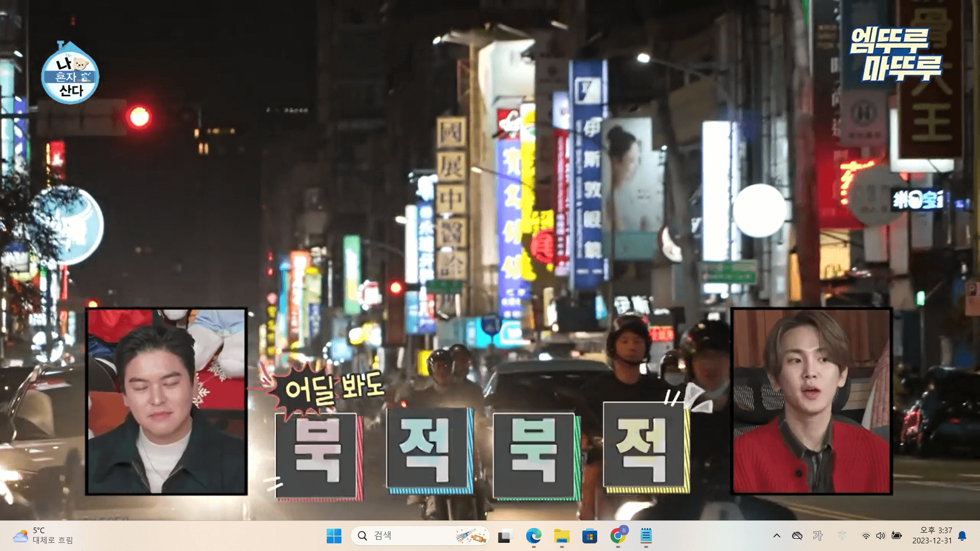
Task: Launch Microsoft Edge from the taskbar
Action: [533, 536]
